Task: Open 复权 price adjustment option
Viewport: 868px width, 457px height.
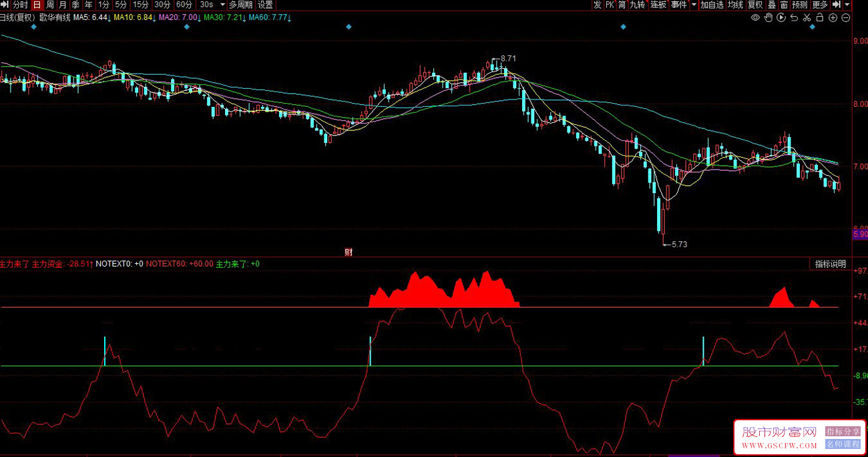Action: point(755,5)
